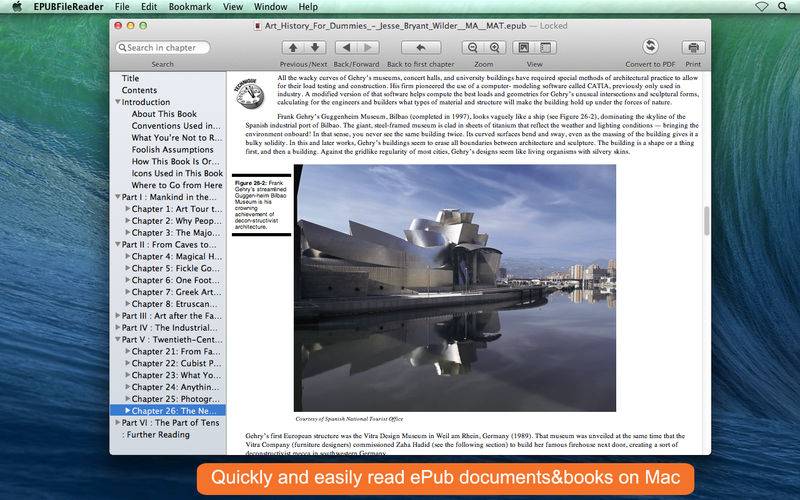Select Chapter 5: Fickle Go... in sidebar

[x=176, y=268]
